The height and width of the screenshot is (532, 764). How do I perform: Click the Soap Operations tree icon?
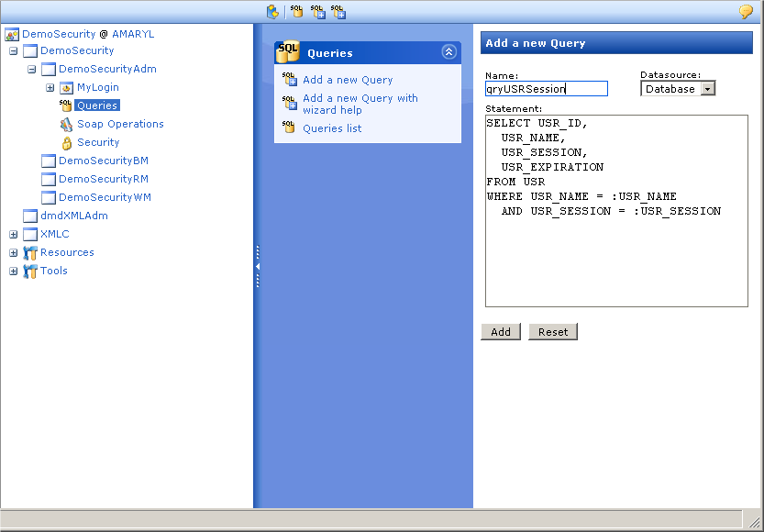pyautogui.click(x=66, y=124)
